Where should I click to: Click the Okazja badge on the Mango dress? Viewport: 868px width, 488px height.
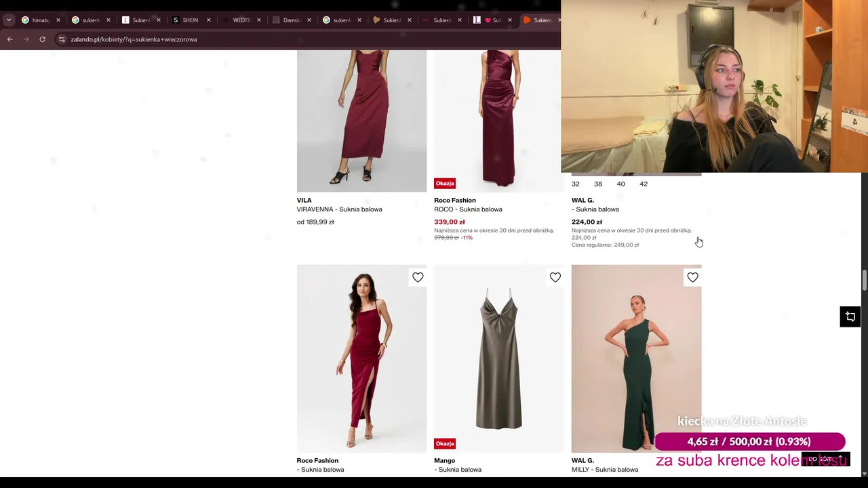[445, 444]
